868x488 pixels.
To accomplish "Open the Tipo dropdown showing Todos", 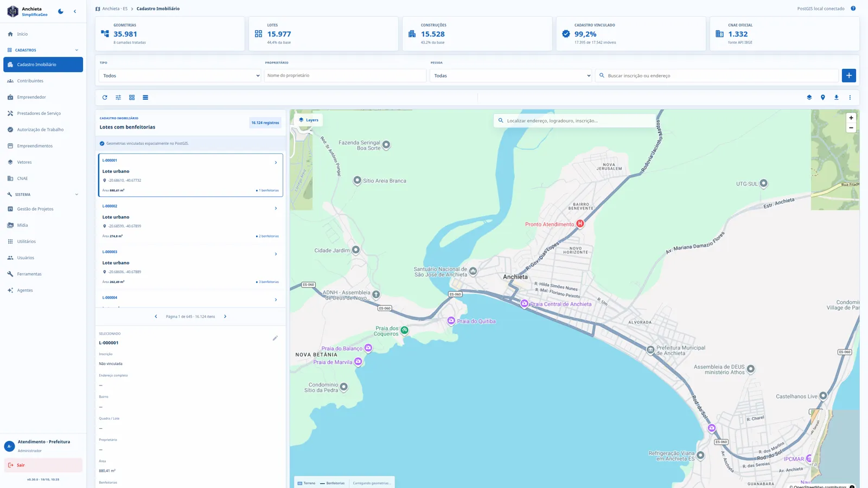I will point(180,75).
